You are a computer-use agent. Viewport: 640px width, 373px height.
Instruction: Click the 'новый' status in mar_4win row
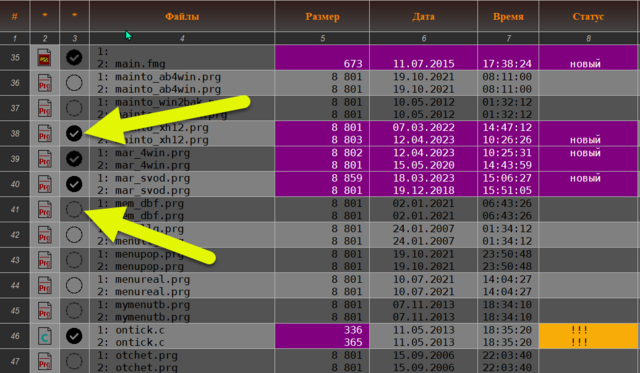[585, 153]
